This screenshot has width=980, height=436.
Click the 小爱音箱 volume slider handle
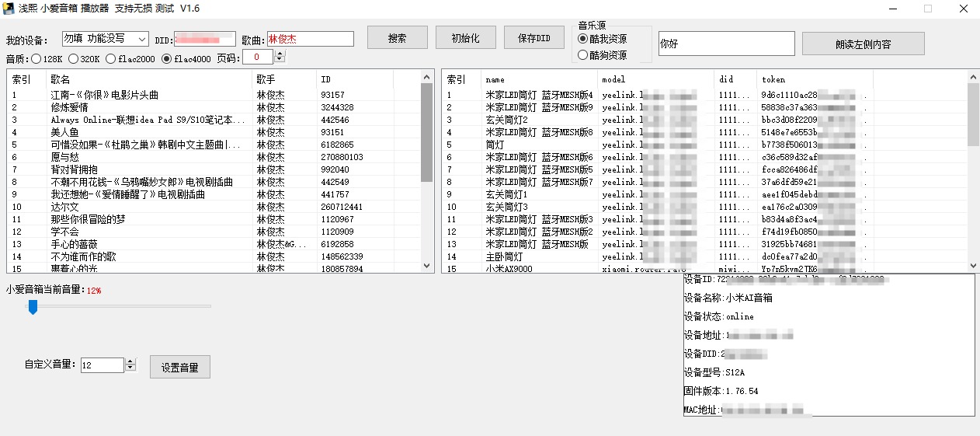pos(33,307)
